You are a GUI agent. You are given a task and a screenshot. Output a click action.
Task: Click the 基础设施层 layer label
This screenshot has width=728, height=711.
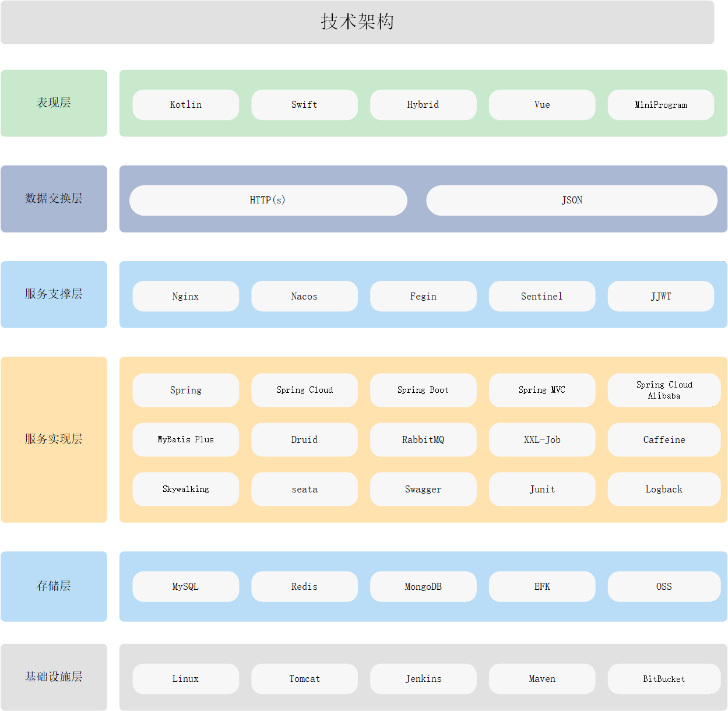coord(54,677)
